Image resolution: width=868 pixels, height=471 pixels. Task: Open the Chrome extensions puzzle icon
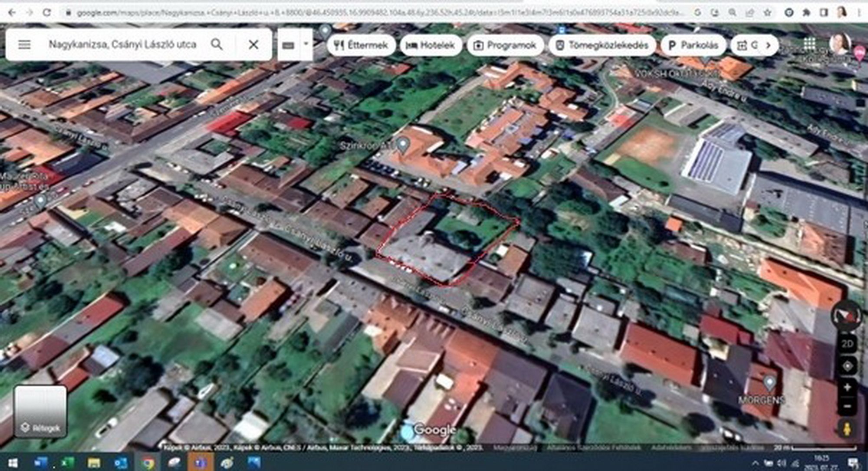coord(806,13)
